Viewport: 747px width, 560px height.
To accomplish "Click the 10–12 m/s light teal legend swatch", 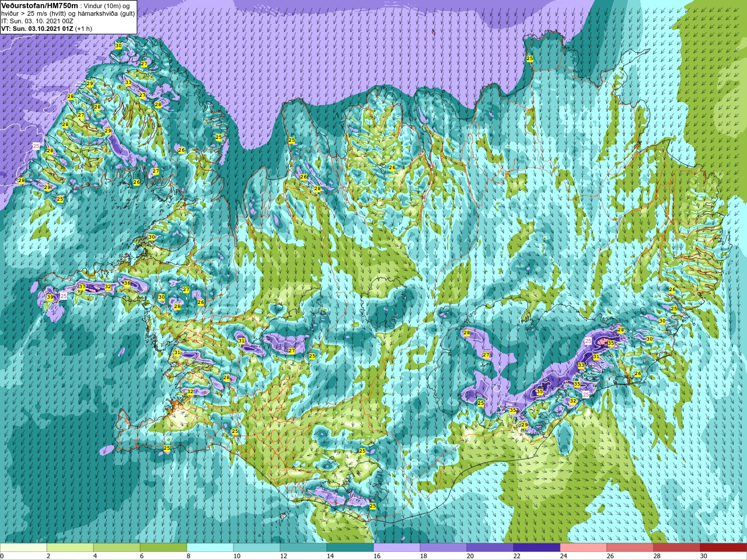I will pos(257,548).
